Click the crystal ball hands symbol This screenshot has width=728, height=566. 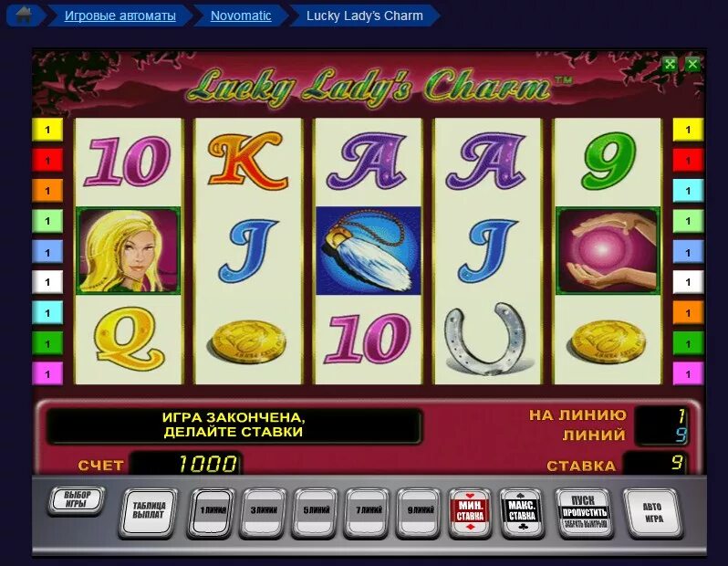pyautogui.click(x=608, y=251)
